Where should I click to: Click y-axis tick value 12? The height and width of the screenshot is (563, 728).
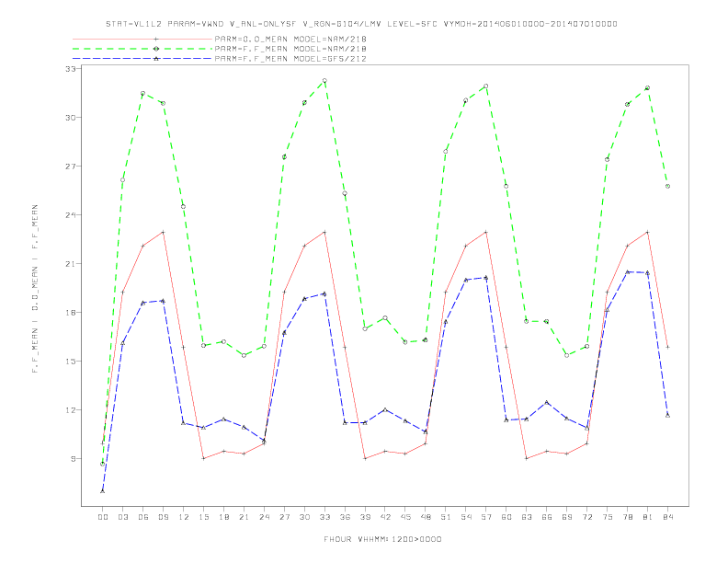tap(70, 410)
